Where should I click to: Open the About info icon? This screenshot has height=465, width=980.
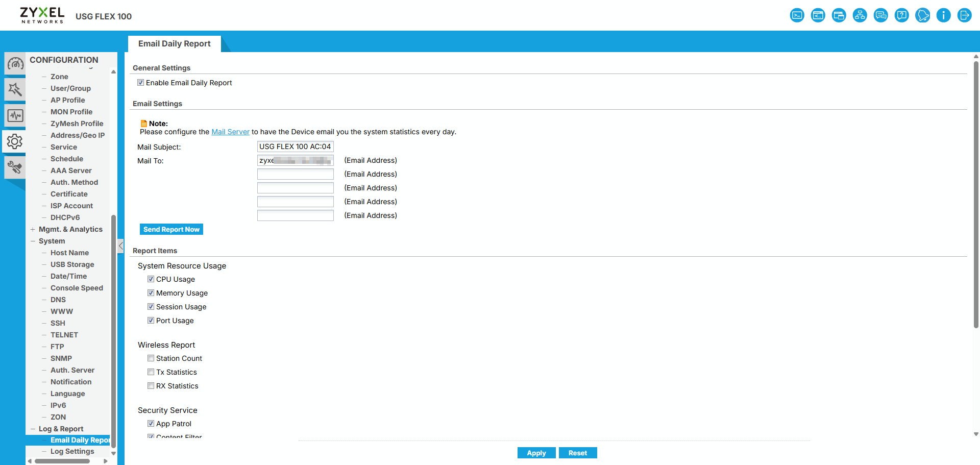(x=944, y=15)
